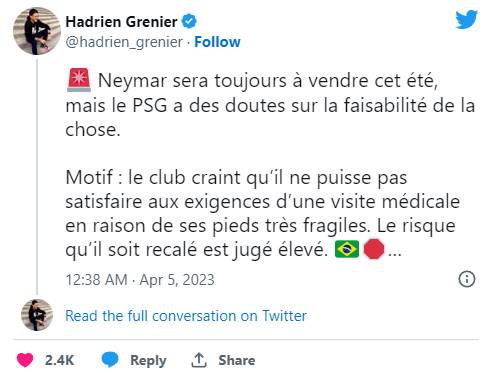Open Hadrien Grenier's large profile picture

[37, 31]
